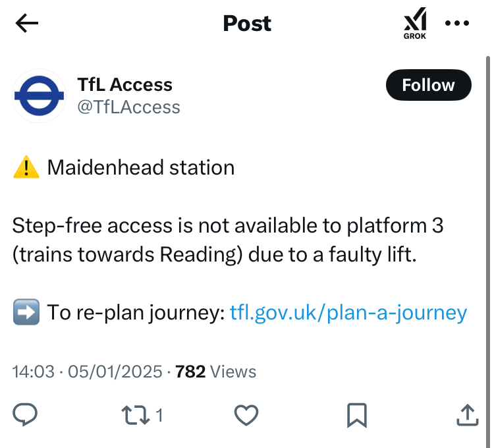
Task: Follow the TfL Access account
Action: [x=428, y=86]
